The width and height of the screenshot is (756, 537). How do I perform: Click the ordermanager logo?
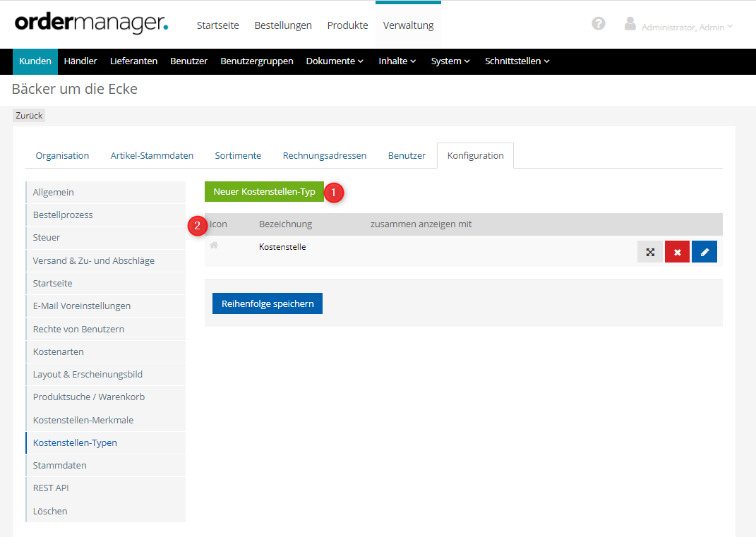(x=92, y=23)
